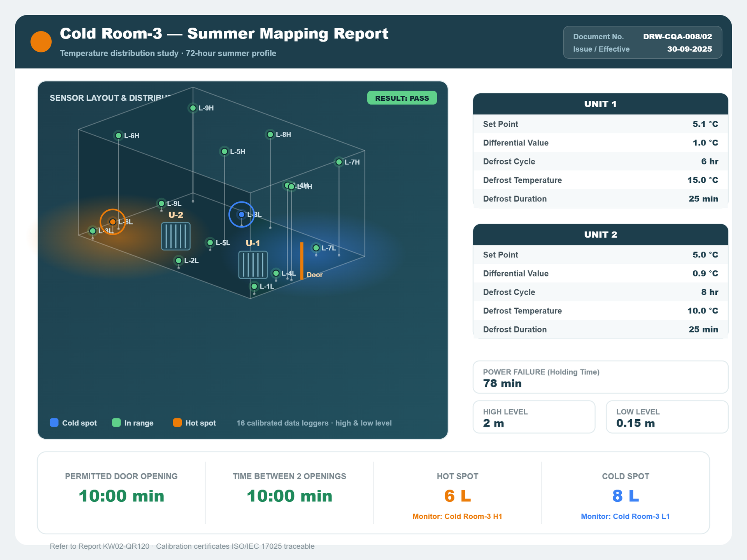Click Unit 1 Defrost Cycle 6 hr
This screenshot has width=747, height=560.
pyautogui.click(x=710, y=161)
